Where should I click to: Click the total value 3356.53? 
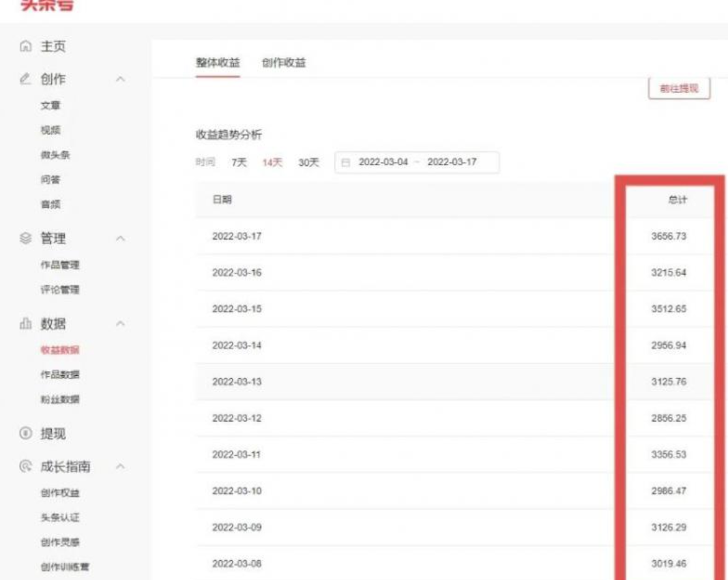coord(669,454)
